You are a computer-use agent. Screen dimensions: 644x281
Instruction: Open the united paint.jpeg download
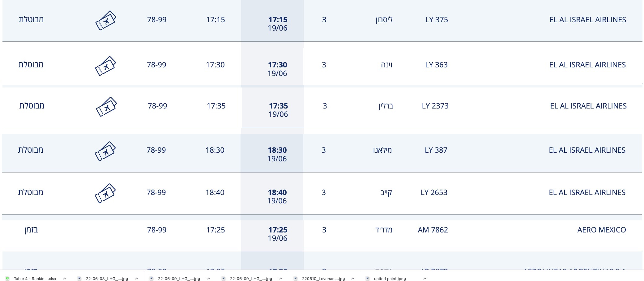coord(390,279)
